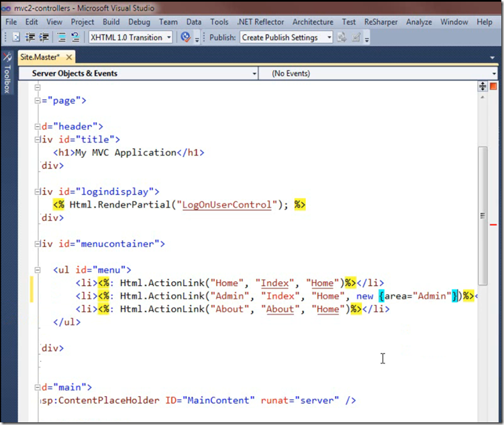Open toolbar options after globe icon

click(197, 39)
